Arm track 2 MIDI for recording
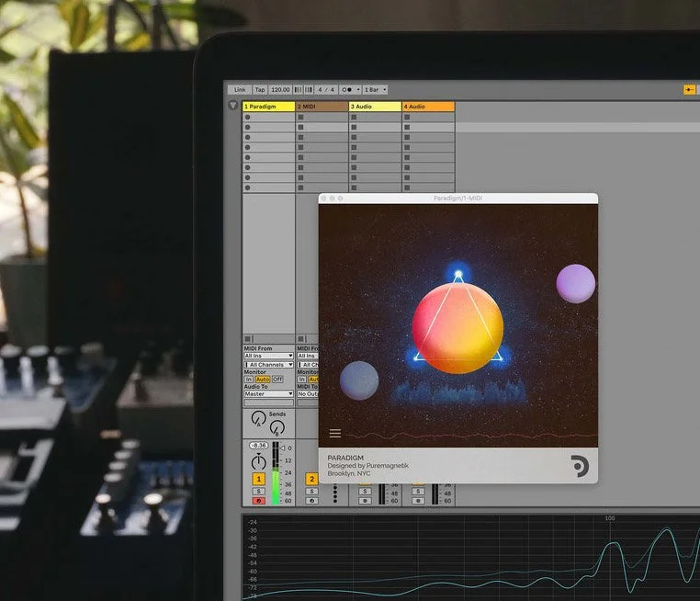Viewport: 700px width, 601px height. click(311, 501)
